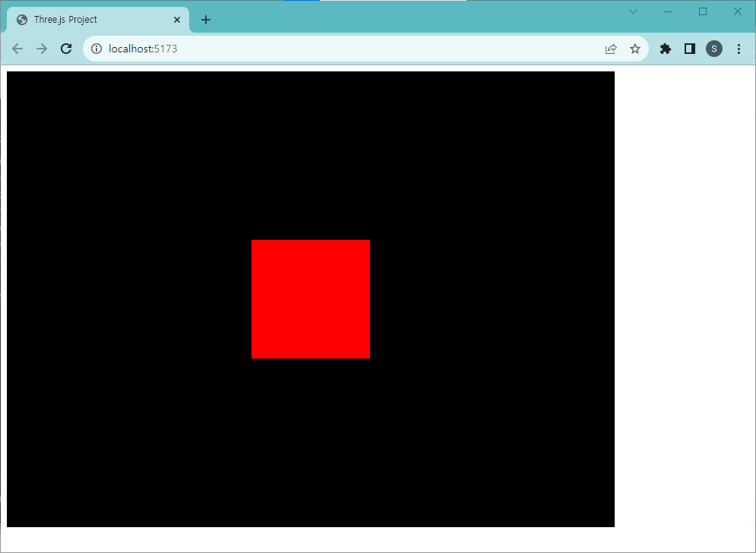Viewport: 756px width, 553px height.
Task: Click the red square in the canvas
Action: 311,299
